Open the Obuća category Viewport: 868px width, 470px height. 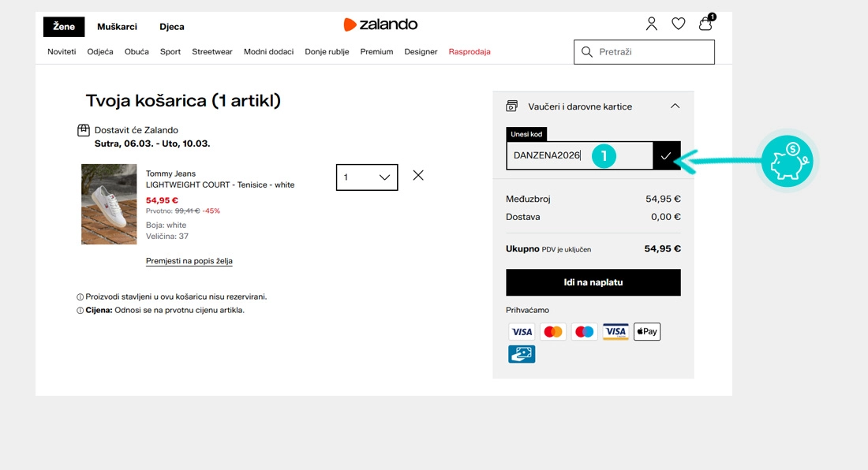click(x=137, y=51)
